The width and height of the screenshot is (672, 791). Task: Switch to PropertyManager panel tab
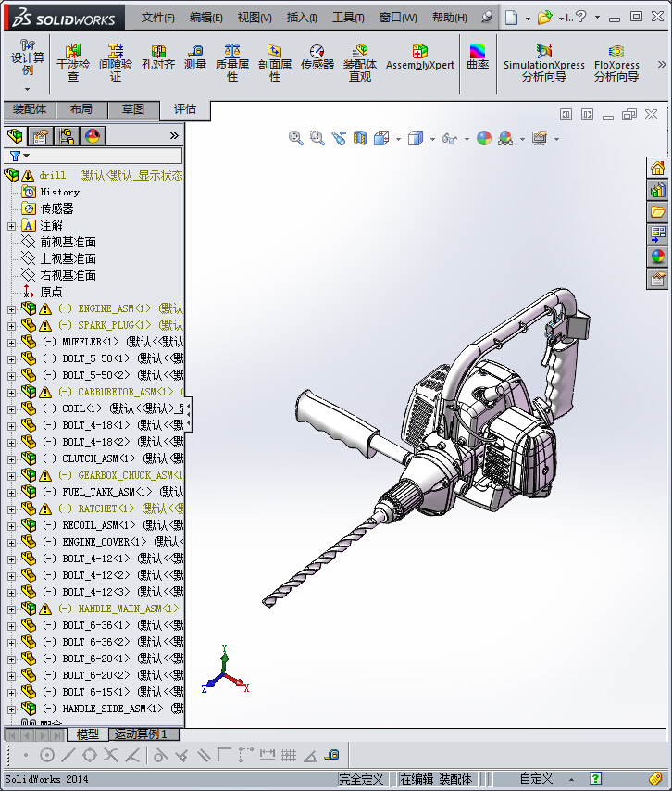[x=41, y=136]
